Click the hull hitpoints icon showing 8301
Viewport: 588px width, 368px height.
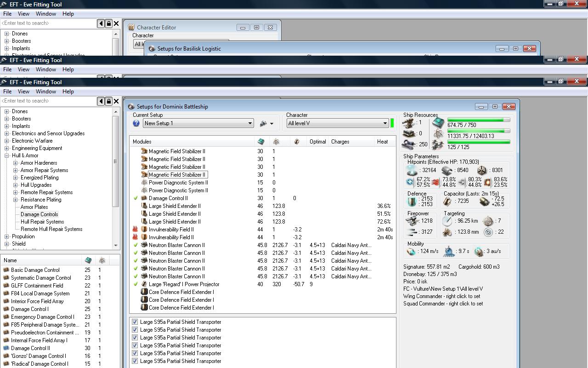[x=481, y=170]
